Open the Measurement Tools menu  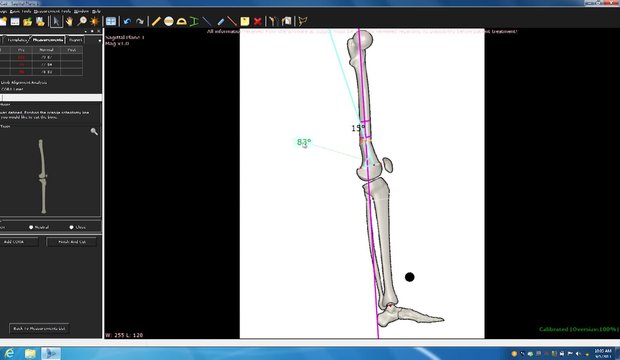pyautogui.click(x=52, y=11)
